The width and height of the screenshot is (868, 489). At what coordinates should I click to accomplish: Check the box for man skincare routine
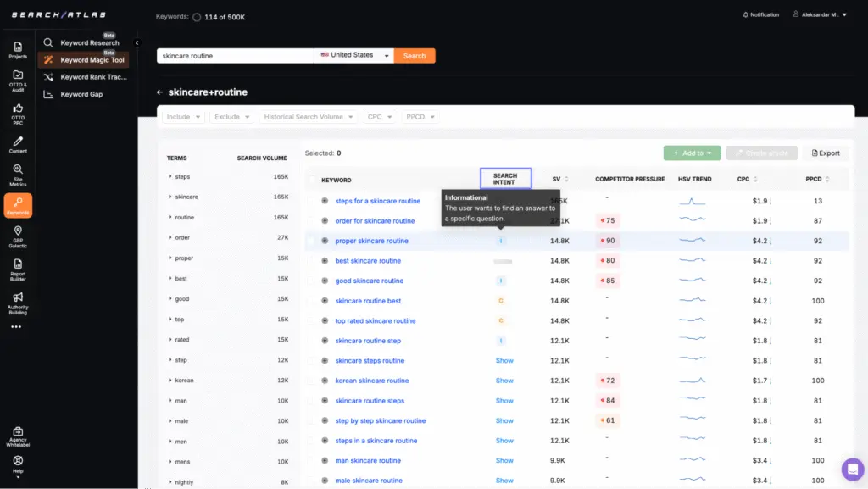coord(311,460)
